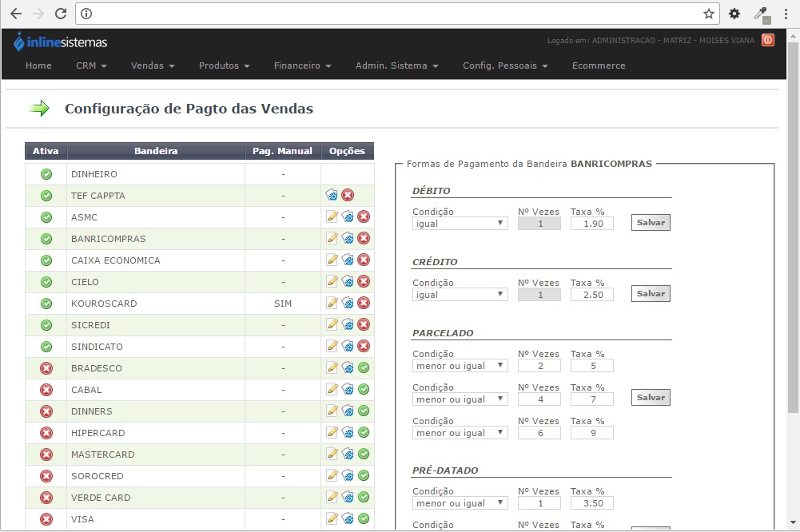Click the inline sistemas logo
This screenshot has width=800, height=532.
[60, 42]
